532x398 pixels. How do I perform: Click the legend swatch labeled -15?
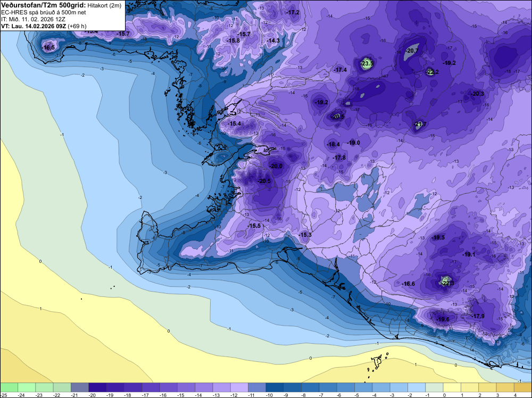pyautogui.click(x=186, y=387)
